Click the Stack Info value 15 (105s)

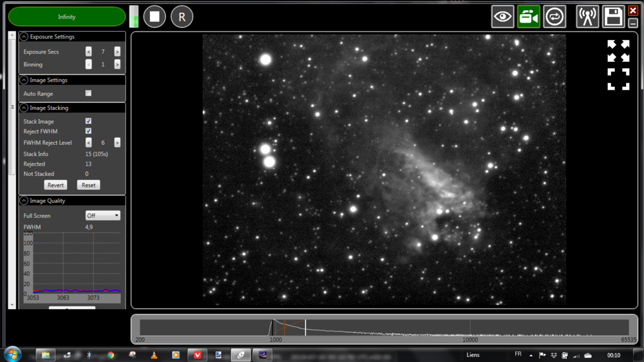point(97,154)
